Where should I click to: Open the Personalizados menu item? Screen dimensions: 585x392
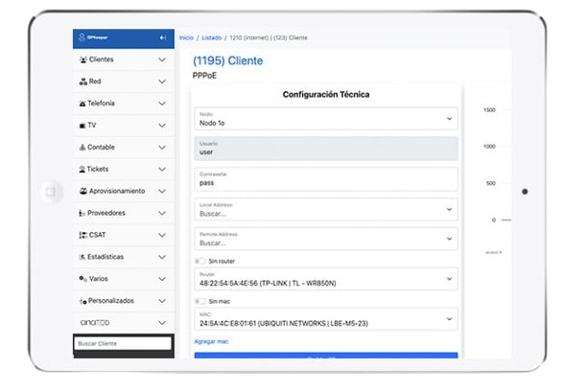(x=124, y=301)
